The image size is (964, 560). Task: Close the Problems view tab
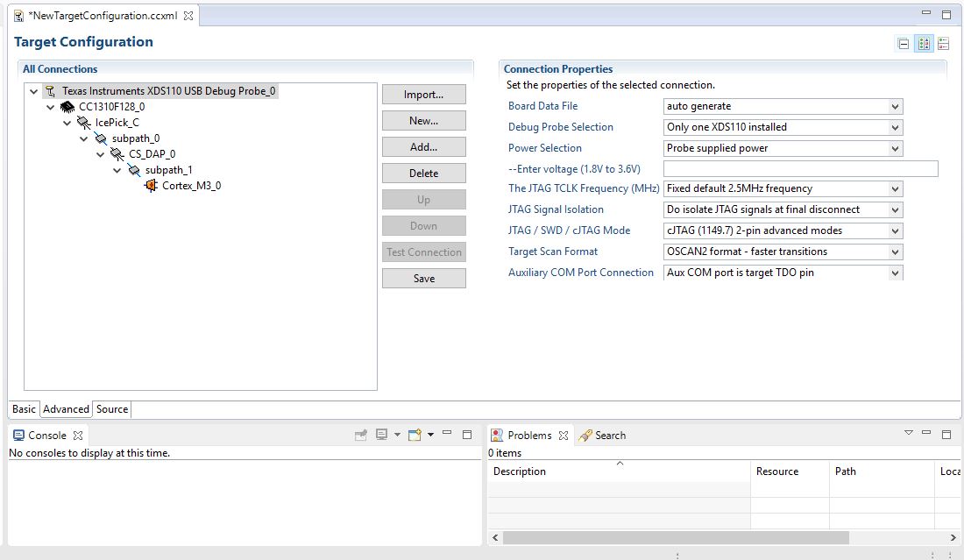[564, 436]
